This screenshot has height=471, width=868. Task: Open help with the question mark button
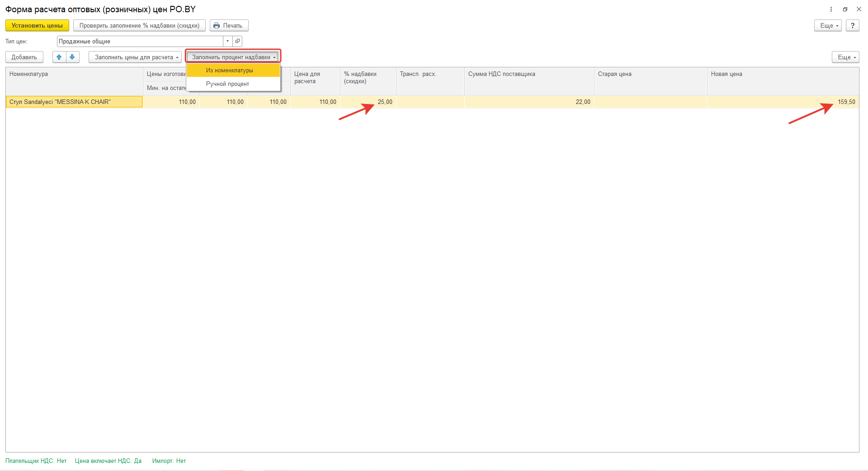[852, 25]
